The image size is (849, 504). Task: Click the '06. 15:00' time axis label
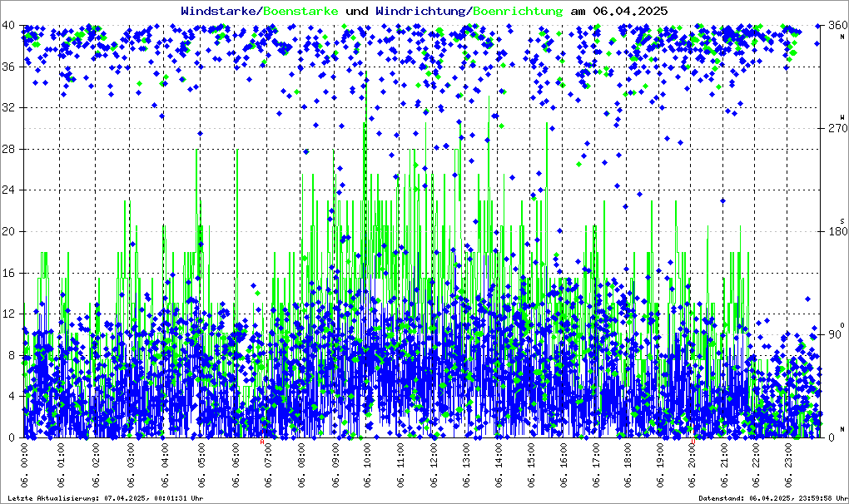pos(532,465)
